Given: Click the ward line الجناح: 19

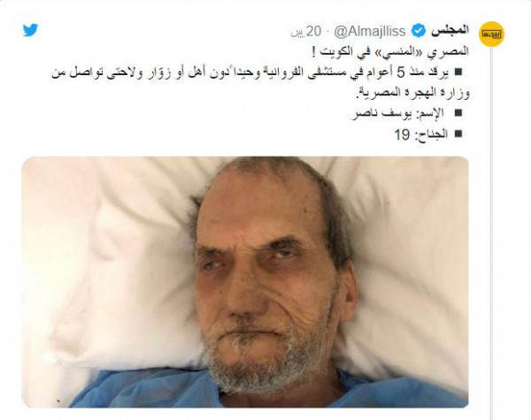Looking at the screenshot, I should [421, 134].
